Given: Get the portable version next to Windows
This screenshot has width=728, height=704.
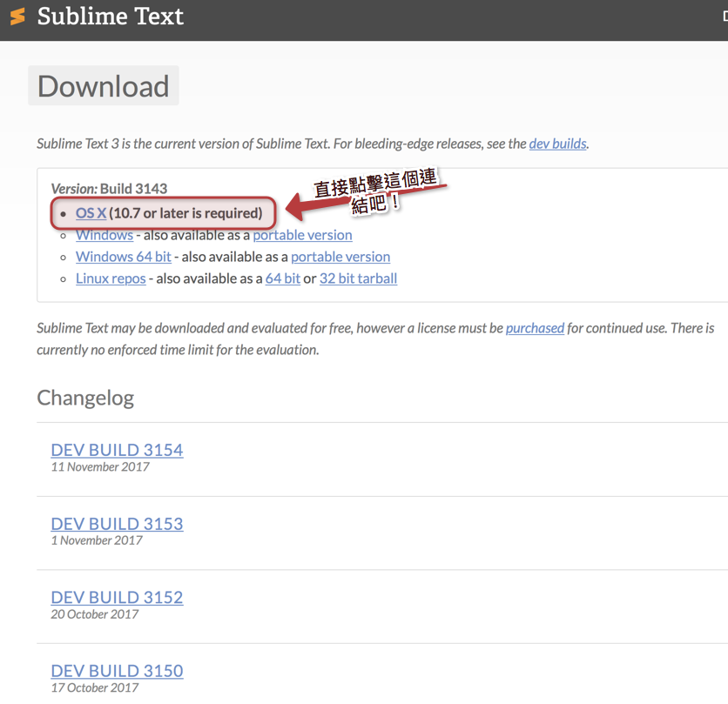Looking at the screenshot, I should 302,235.
